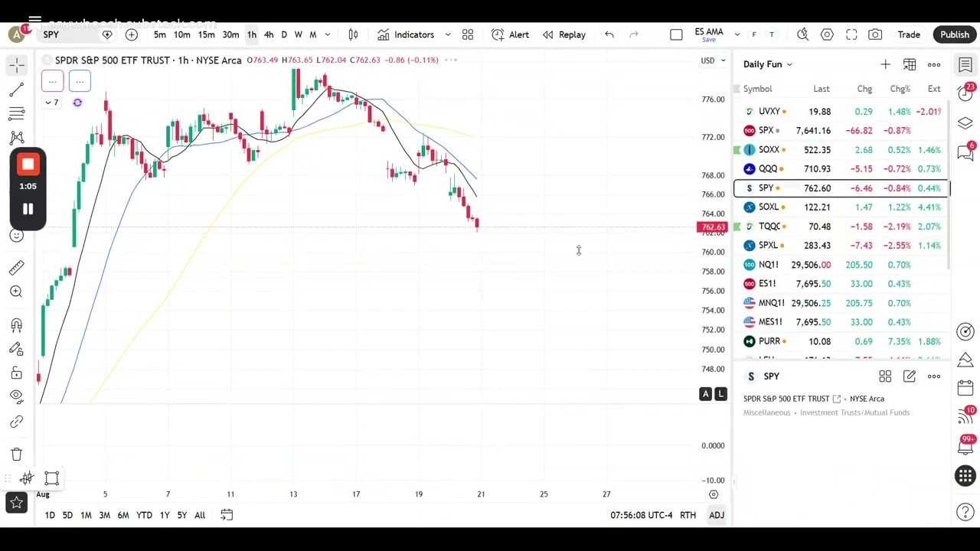The height and width of the screenshot is (551, 980).
Task: Toggle ADJ adjustment for dividends
Action: (x=717, y=515)
